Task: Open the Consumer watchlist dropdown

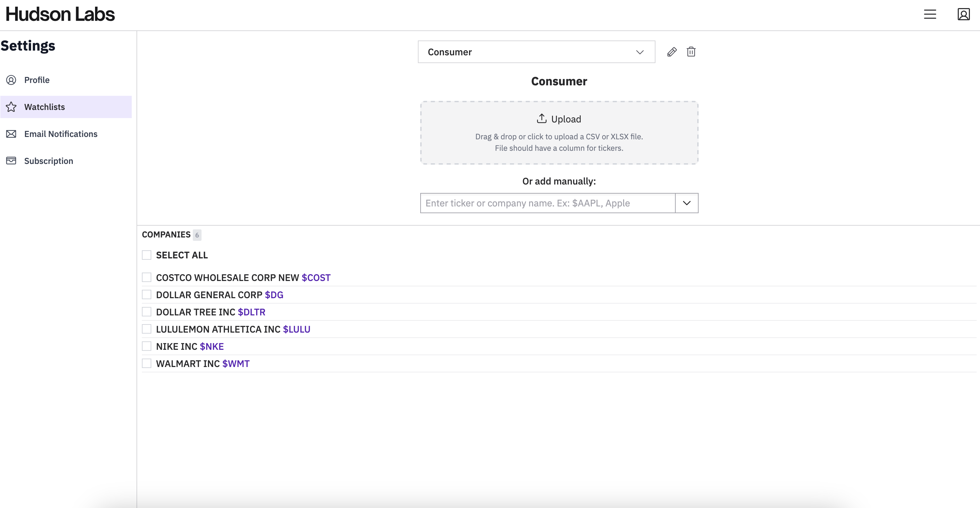Action: tap(536, 52)
